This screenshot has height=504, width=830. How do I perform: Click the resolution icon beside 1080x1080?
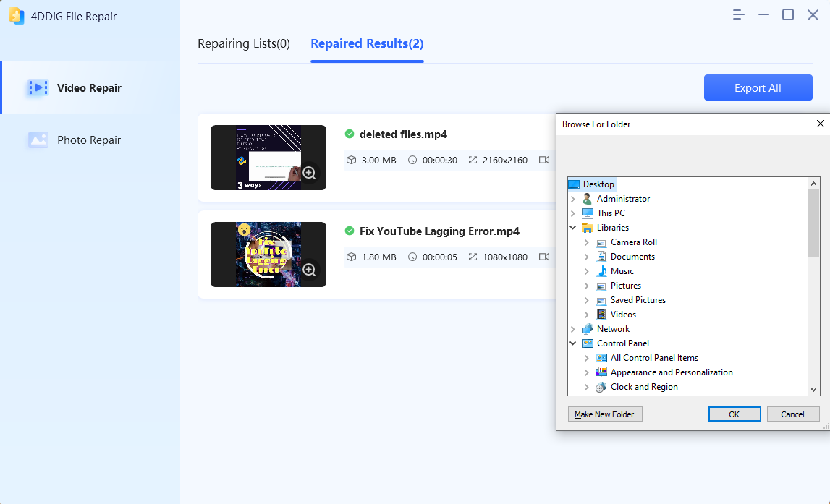click(473, 257)
